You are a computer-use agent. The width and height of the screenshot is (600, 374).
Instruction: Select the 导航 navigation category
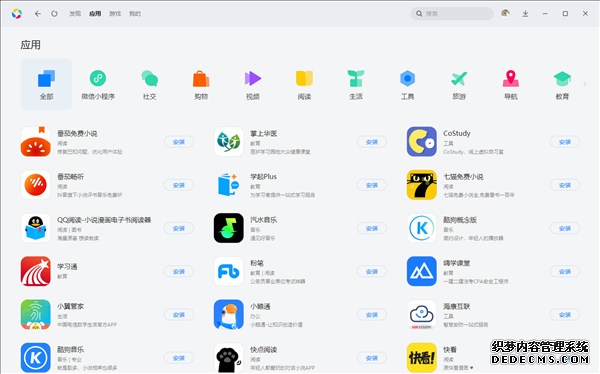tap(510, 84)
